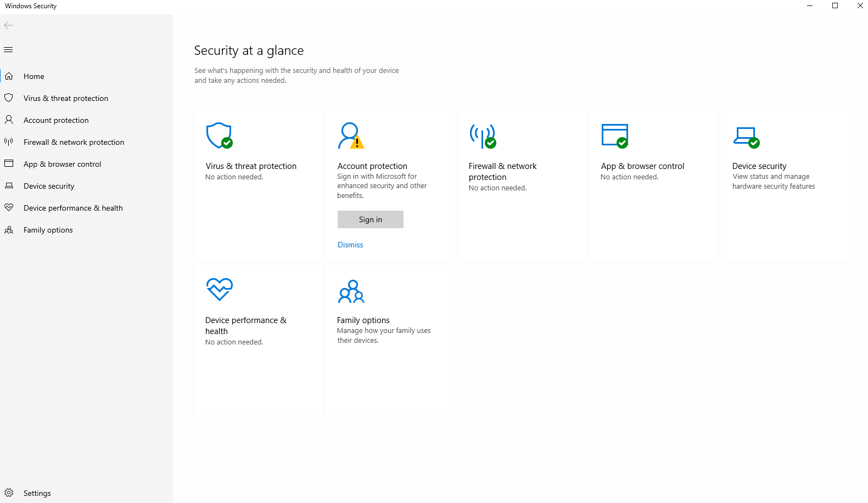Open Family options from the sidebar
Screen dimensions: 868x503
coord(86,230)
